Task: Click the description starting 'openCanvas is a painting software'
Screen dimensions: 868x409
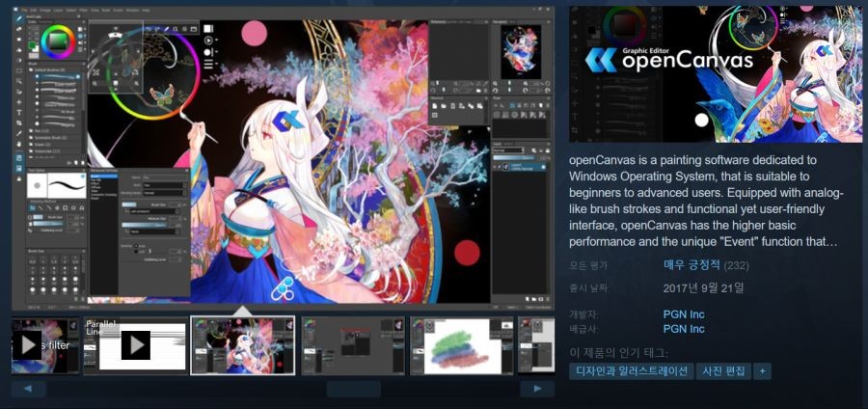Action: point(707,201)
